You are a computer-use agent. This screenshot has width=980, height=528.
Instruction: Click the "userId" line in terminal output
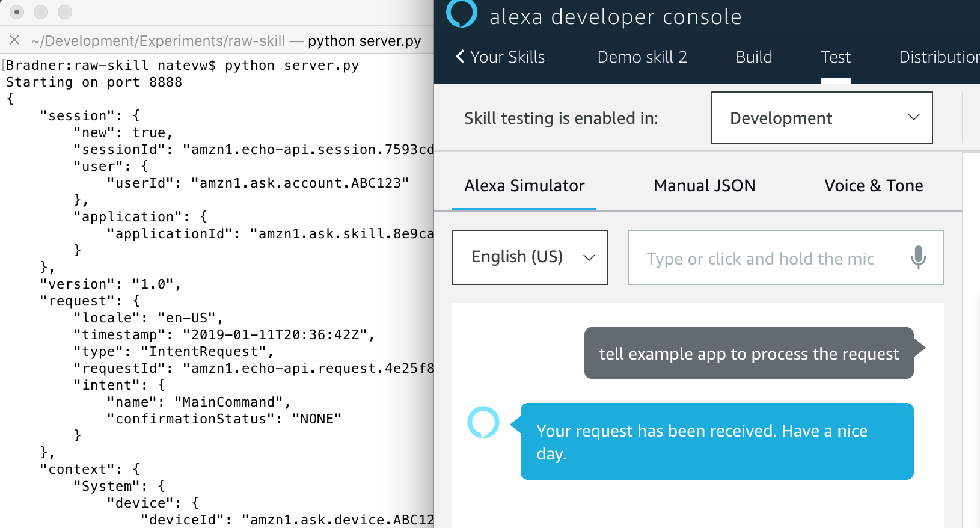pyautogui.click(x=258, y=183)
